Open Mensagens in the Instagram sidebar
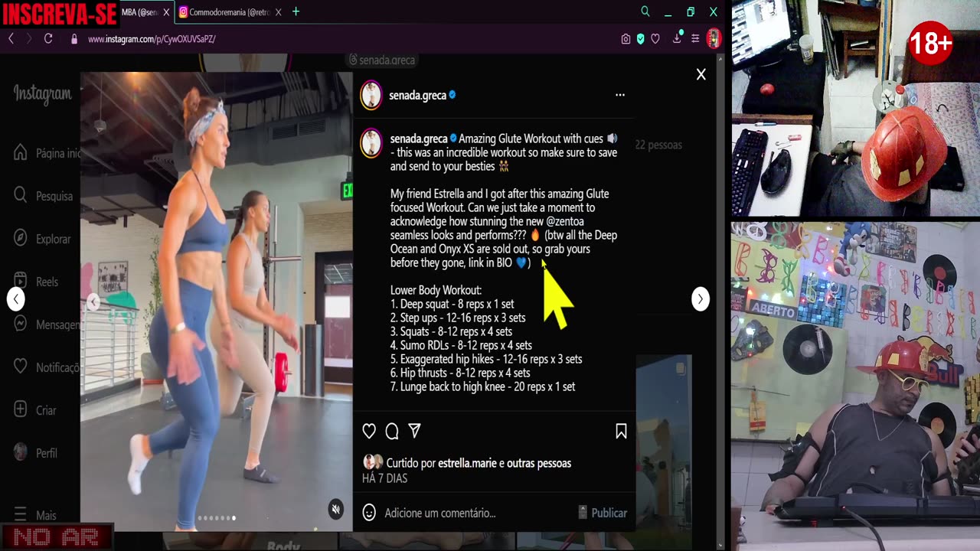Viewport: 980px width, 551px height. pos(47,324)
